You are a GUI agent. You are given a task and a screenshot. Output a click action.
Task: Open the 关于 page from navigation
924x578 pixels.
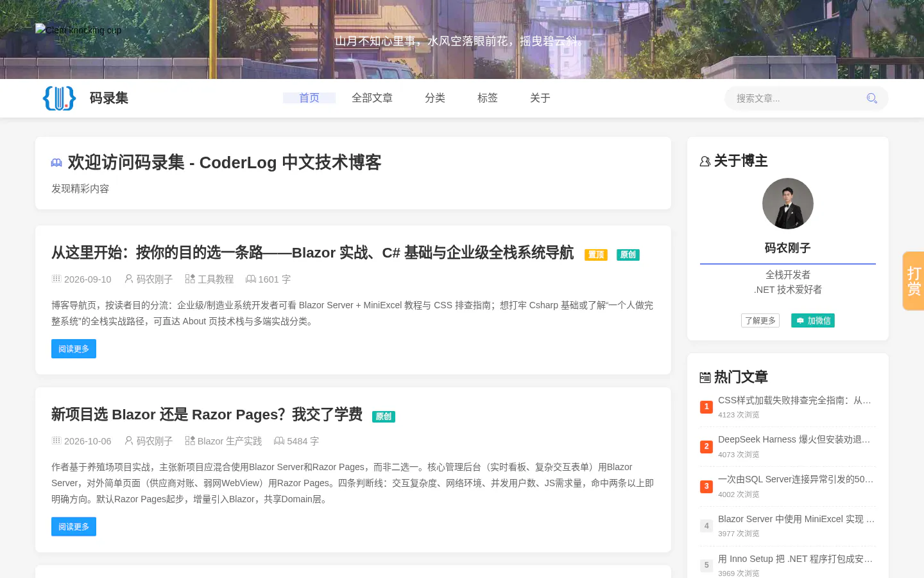540,98
